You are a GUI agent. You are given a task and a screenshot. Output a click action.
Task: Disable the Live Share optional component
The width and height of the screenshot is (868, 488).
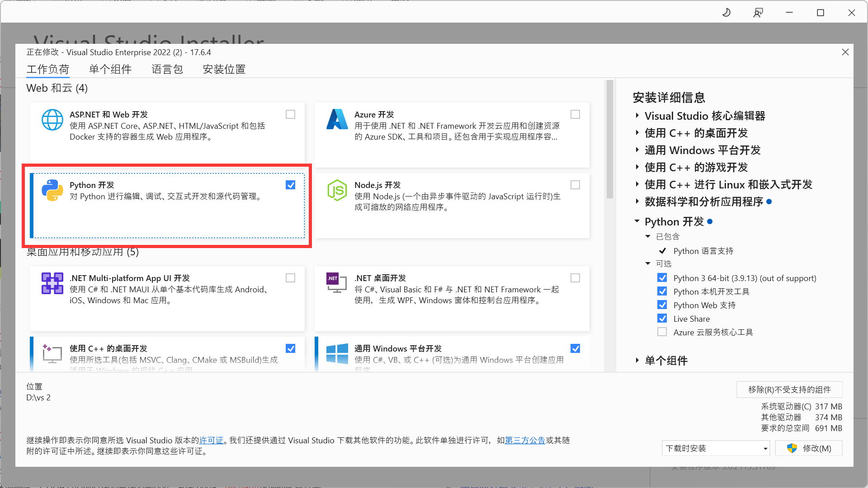click(x=662, y=318)
